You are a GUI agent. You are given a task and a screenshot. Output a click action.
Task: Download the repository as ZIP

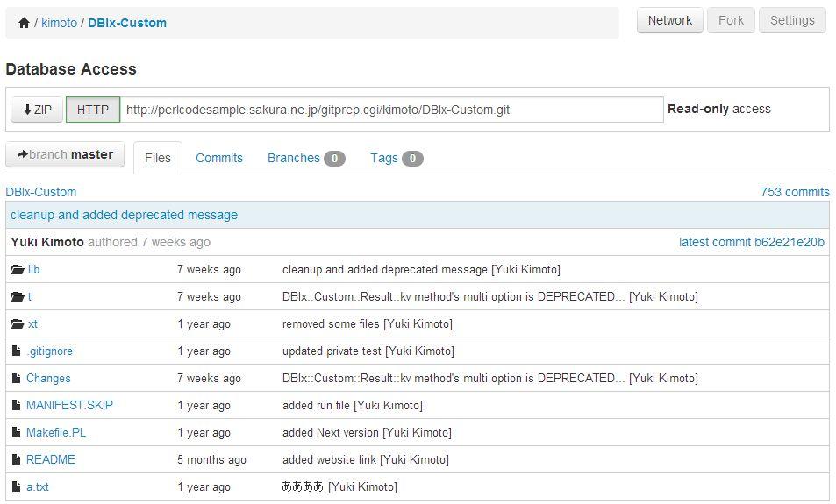(37, 110)
